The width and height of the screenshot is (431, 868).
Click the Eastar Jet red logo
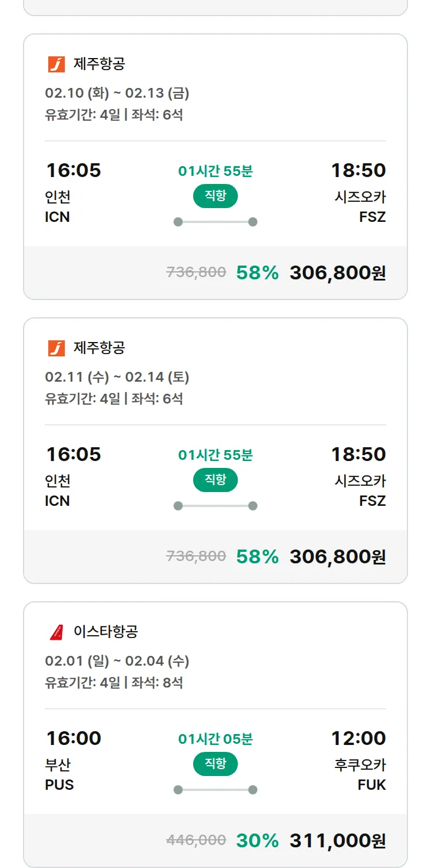pyautogui.click(x=56, y=632)
